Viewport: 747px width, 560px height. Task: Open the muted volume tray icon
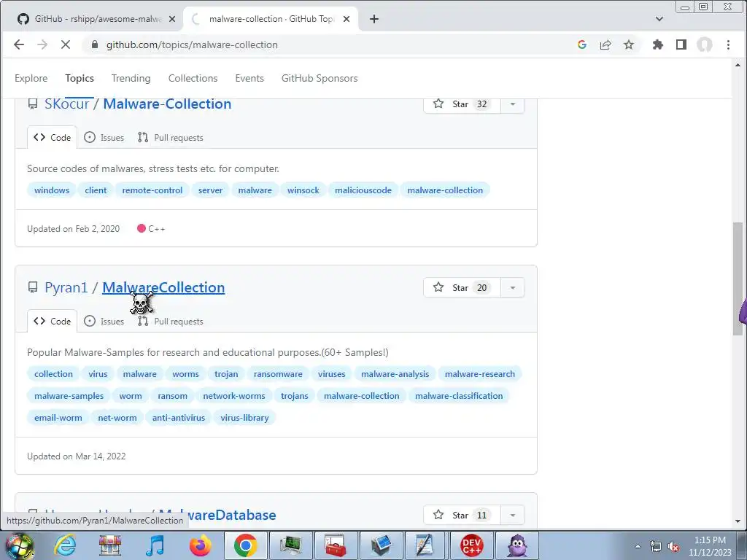673,547
